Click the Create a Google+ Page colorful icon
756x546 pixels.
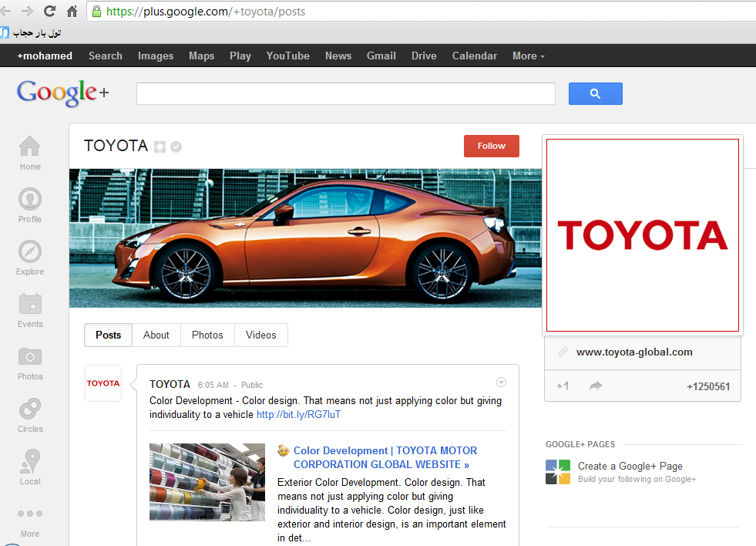click(x=558, y=472)
